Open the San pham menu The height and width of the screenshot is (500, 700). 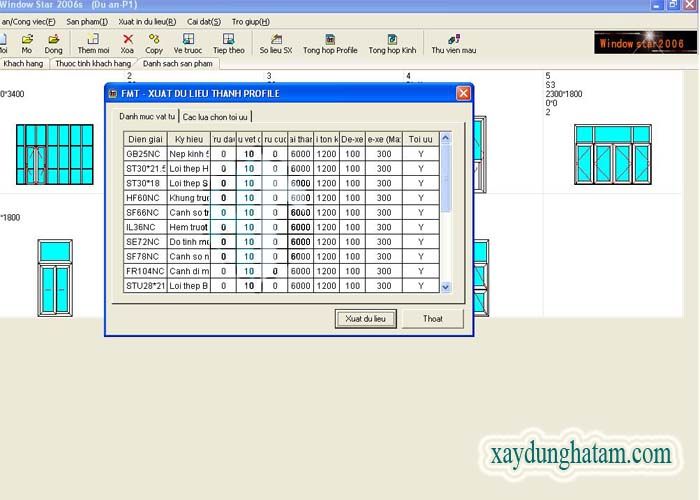tap(87, 21)
